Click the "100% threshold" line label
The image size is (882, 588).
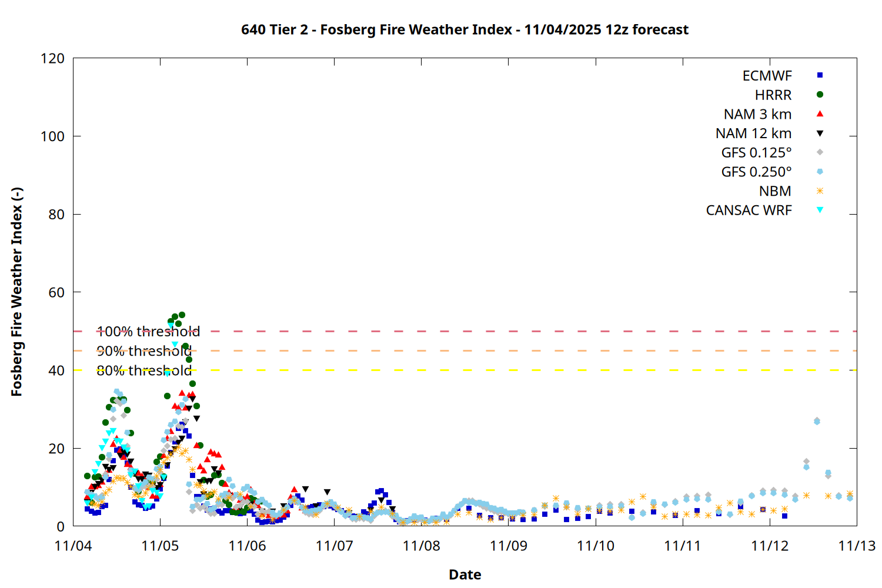[148, 332]
